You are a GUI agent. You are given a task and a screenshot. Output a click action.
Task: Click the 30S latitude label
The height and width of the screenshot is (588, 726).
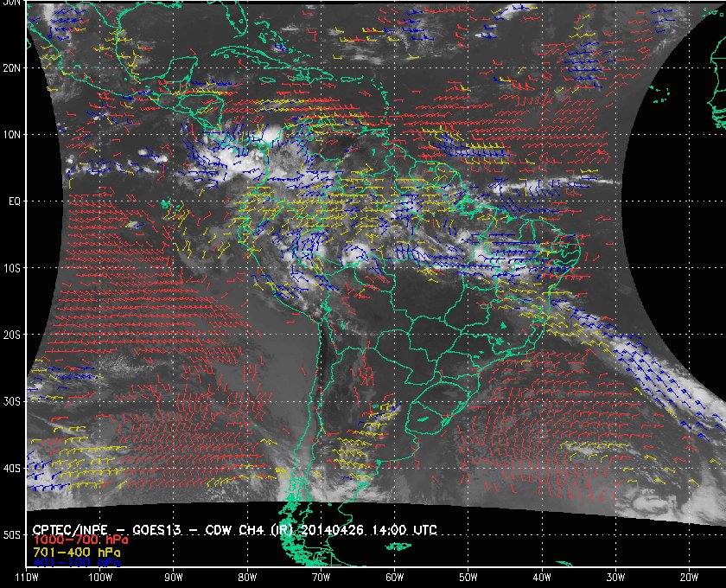tap(12, 401)
